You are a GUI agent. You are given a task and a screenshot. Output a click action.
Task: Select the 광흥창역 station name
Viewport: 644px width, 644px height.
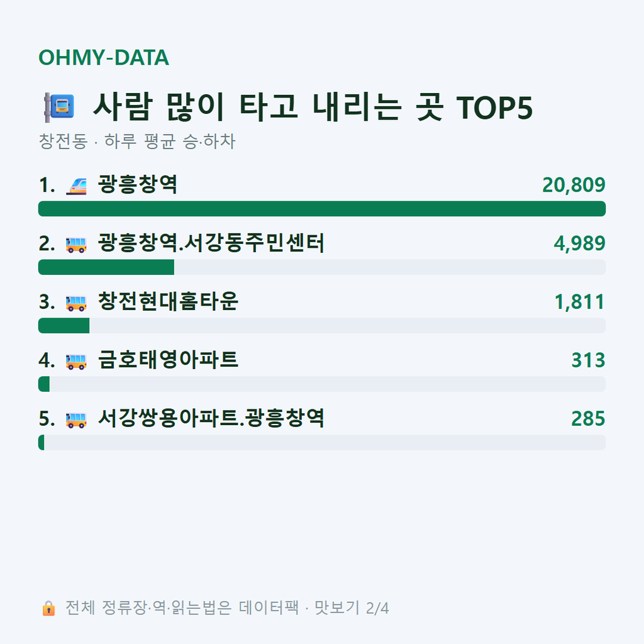pos(138,184)
